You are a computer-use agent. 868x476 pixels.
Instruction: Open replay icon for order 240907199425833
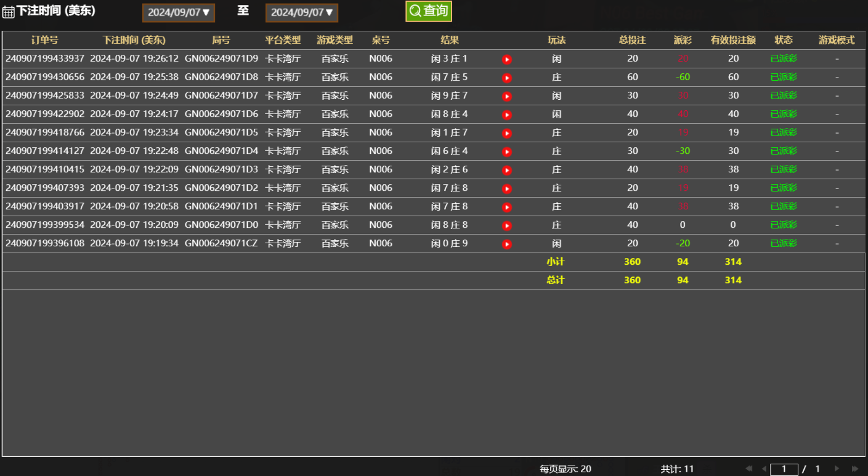pos(506,97)
